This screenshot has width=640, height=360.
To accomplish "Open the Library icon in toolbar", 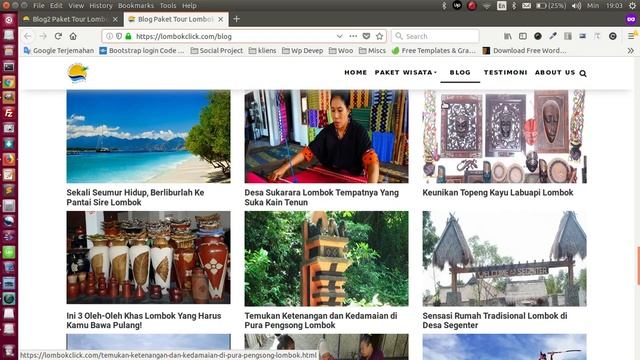I will [x=508, y=36].
